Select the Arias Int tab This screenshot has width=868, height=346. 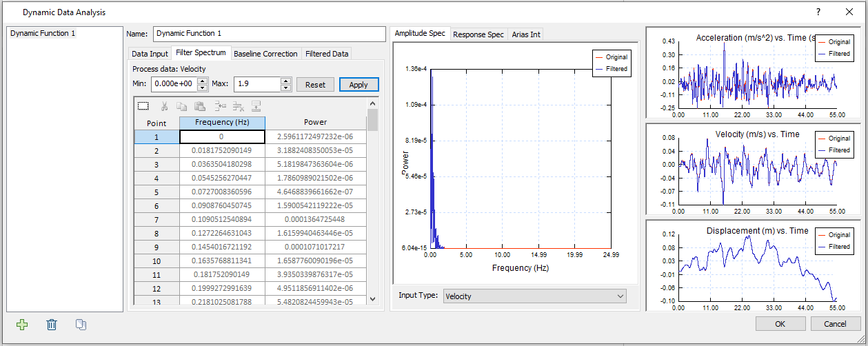point(525,34)
